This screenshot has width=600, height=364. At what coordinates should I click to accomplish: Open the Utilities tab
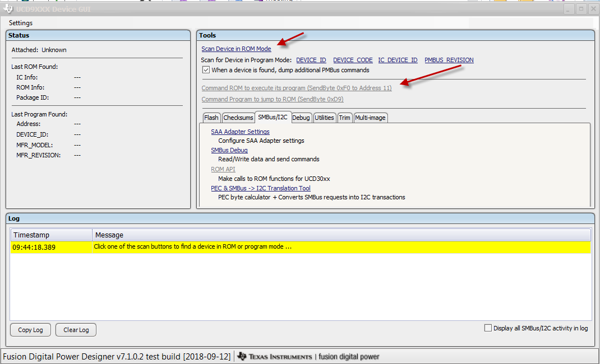(x=324, y=118)
